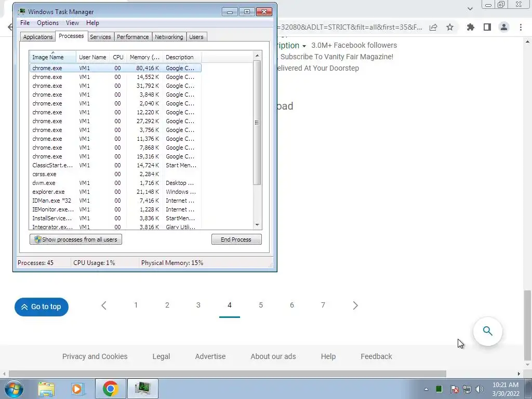
Task: Toggle Chrome side panel icon
Action: pyautogui.click(x=487, y=27)
